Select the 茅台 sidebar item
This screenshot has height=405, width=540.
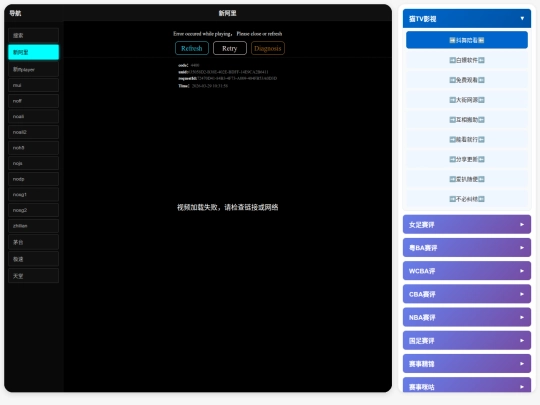[x=33, y=242]
